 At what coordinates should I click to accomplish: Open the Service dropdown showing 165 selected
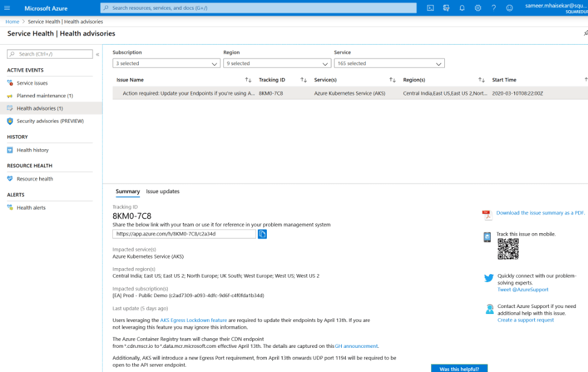(x=389, y=63)
